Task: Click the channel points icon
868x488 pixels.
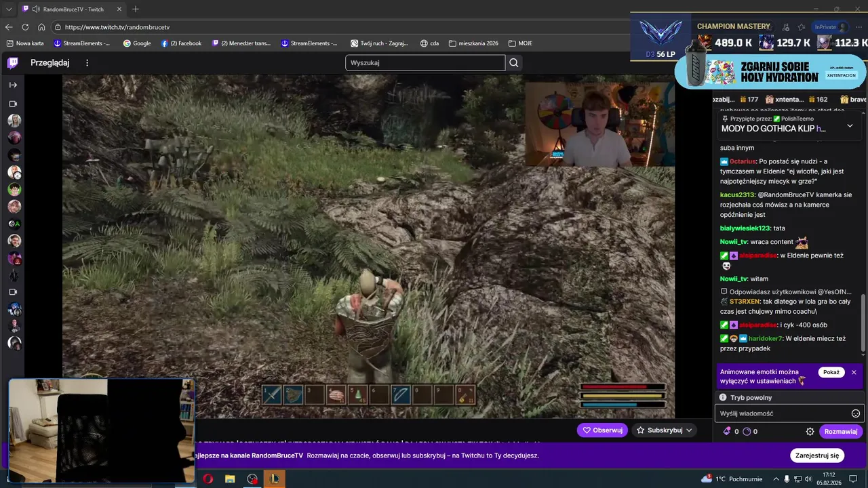Action: 747,431
